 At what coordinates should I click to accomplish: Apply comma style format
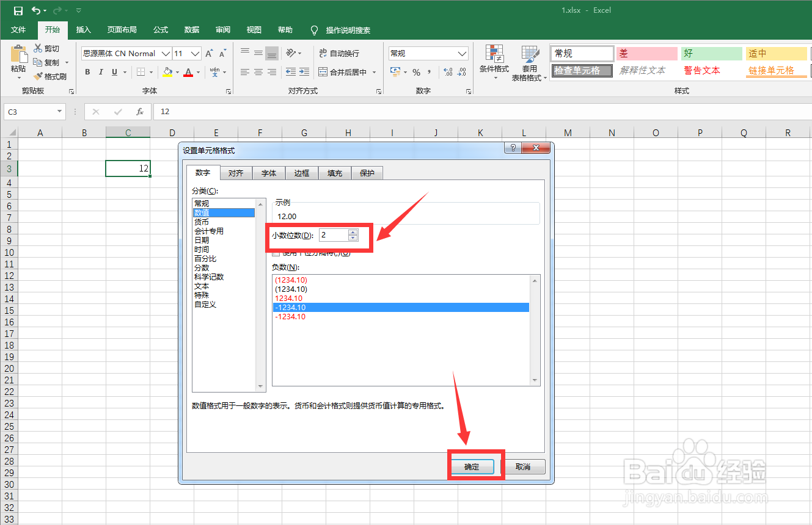[x=430, y=72]
